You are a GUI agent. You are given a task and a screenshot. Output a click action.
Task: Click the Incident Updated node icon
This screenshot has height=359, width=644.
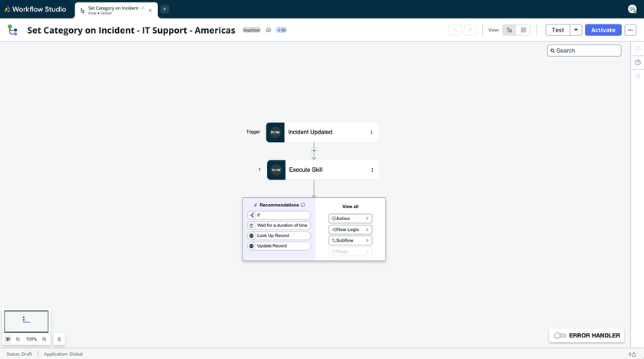276,132
